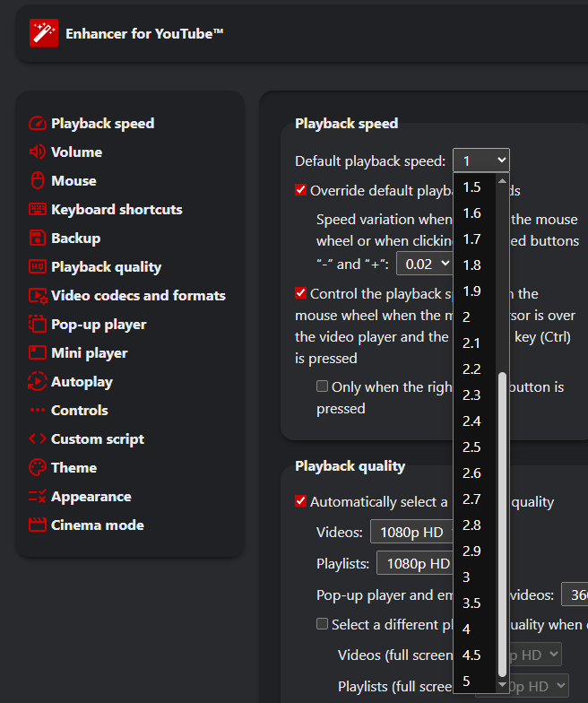Toggle Automatically select a playback quality
Viewport: 588px width, 703px height.
tap(301, 500)
